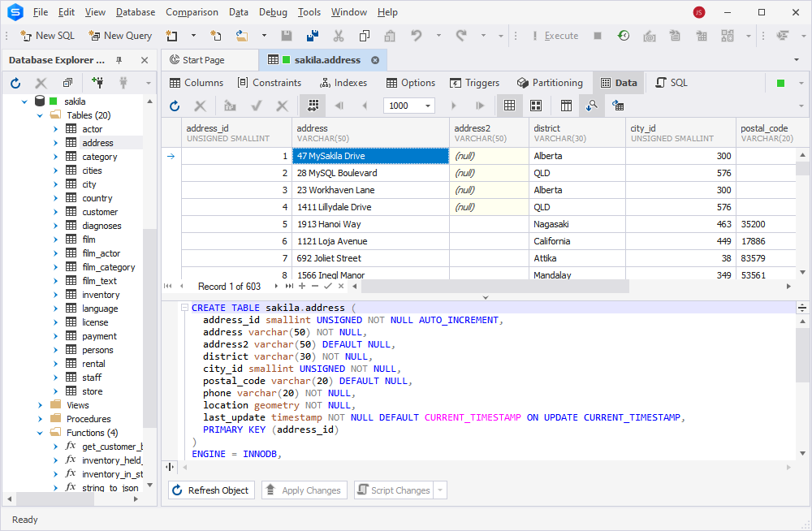This screenshot has width=812, height=531.
Task: Expand the Views folder
Action: pyautogui.click(x=40, y=404)
